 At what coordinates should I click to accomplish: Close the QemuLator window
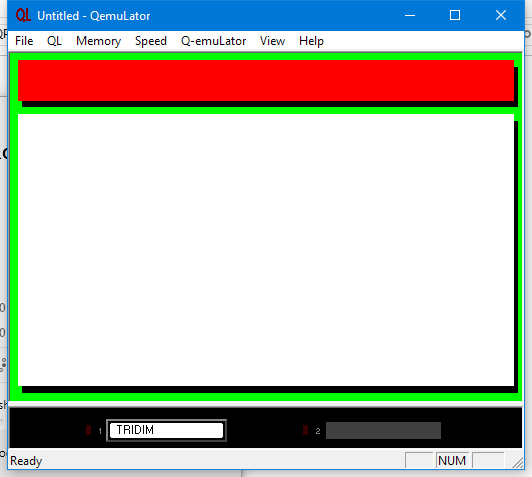point(501,15)
